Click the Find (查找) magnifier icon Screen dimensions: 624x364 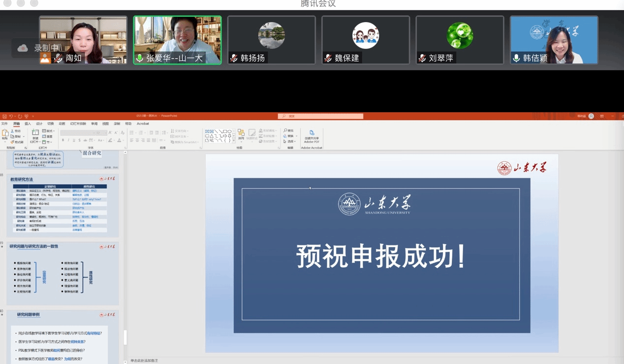(x=288, y=131)
